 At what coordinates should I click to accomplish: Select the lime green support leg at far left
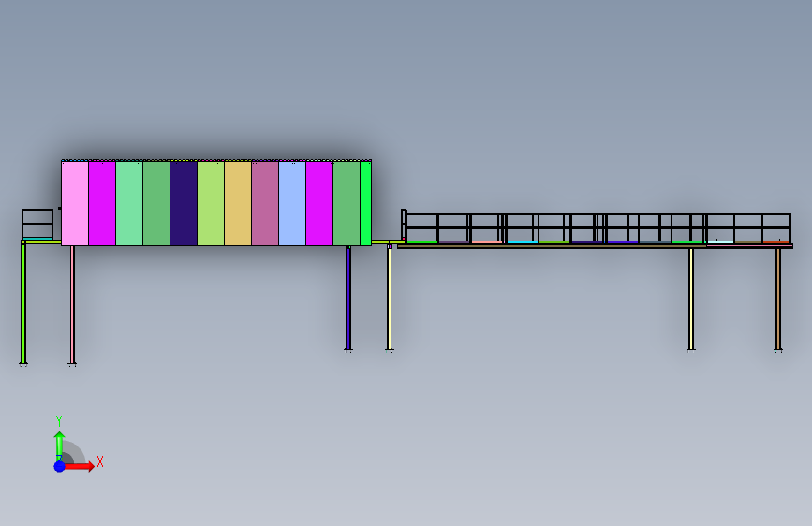pos(23,303)
